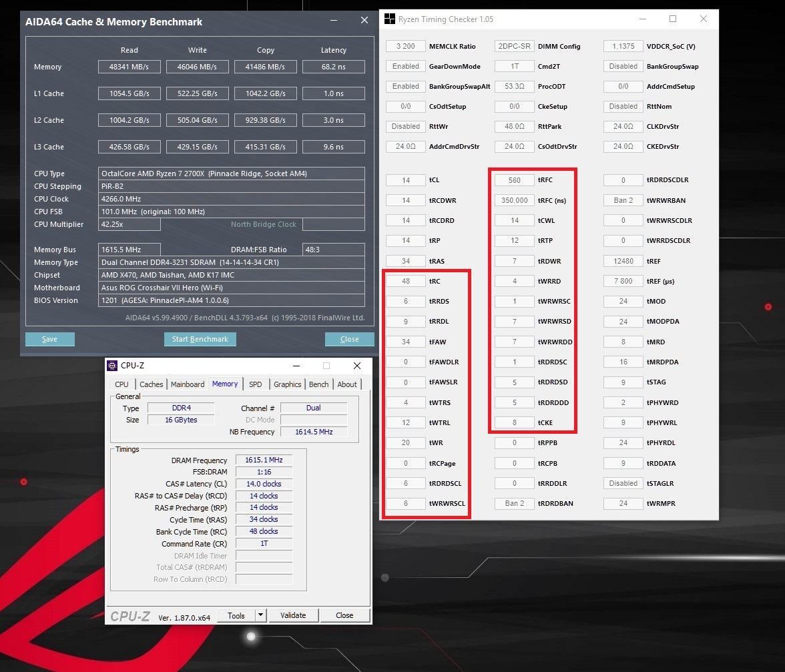Minimize the Ryzen Timing Checker window
Screen dimensions: 785x672
tap(643, 19)
